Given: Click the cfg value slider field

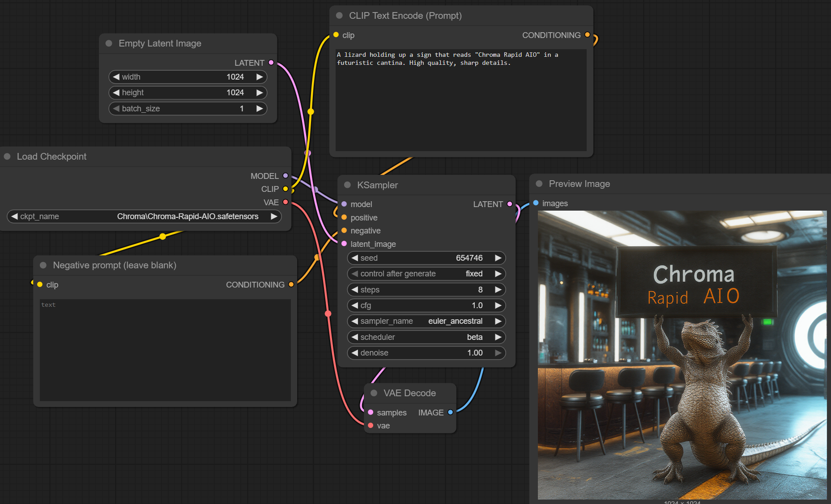Looking at the screenshot, I should tap(426, 305).
